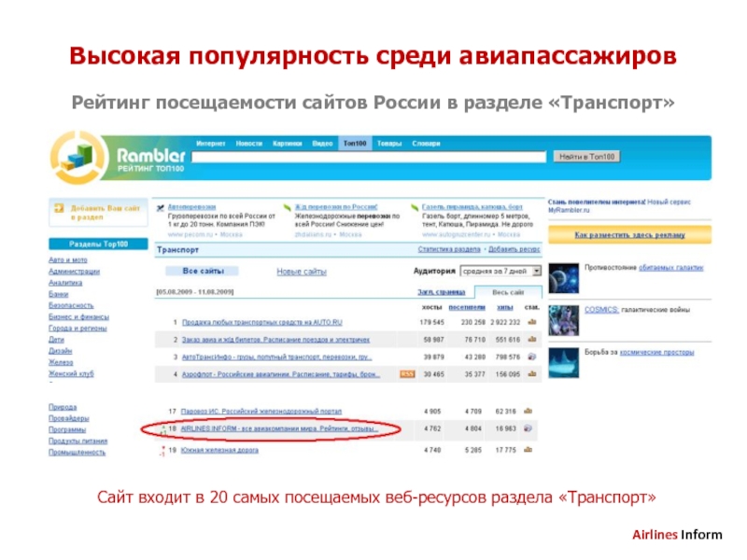The height and width of the screenshot is (560, 747).
Task: Switch to Картинки search tab
Action: (x=288, y=144)
